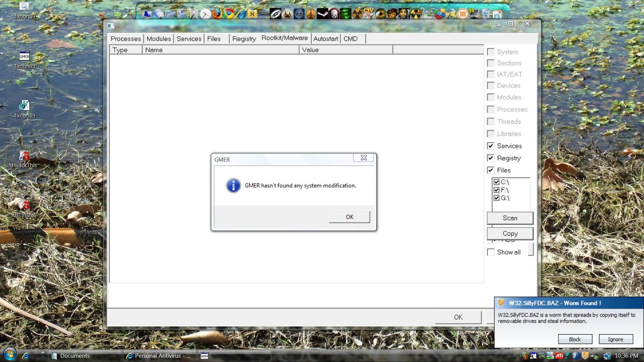Launch Google Chrome from the top dock
The height and width of the screenshot is (362, 644).
229,14
